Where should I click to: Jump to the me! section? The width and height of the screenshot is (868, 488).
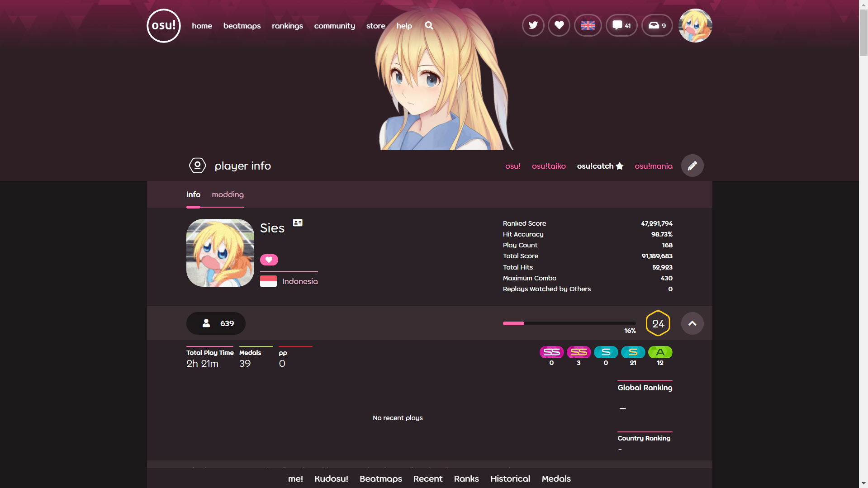tap(295, 479)
